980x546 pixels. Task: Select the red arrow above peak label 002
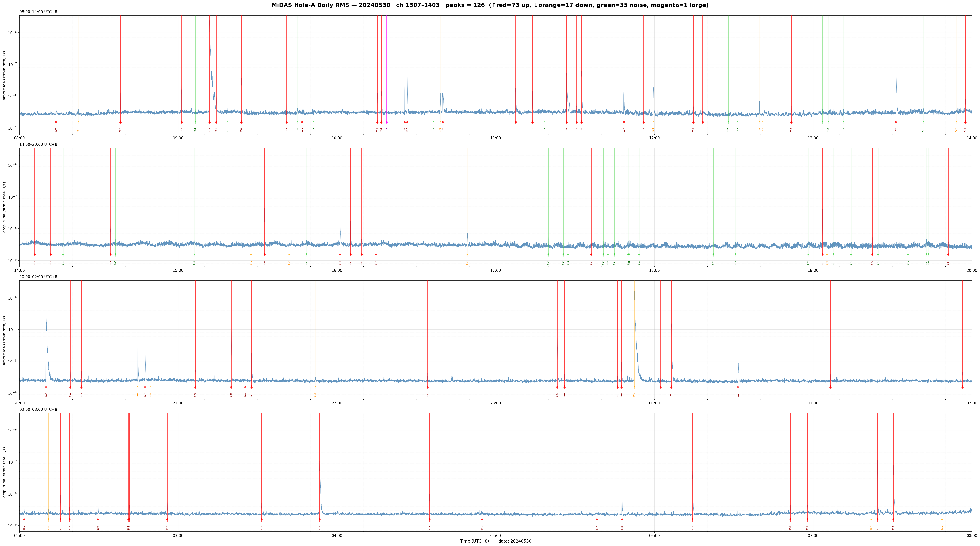[x=121, y=122]
